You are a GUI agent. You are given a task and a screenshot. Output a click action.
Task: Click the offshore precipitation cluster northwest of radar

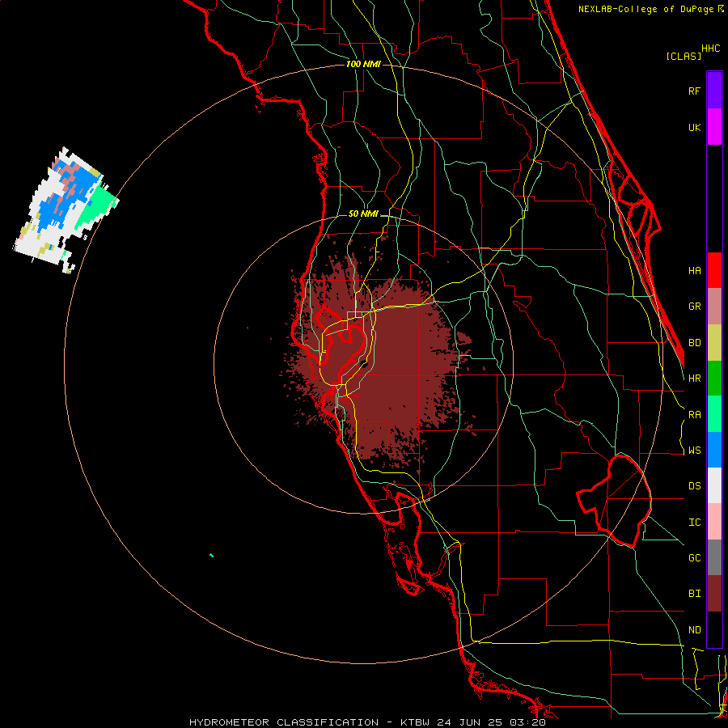point(65,210)
